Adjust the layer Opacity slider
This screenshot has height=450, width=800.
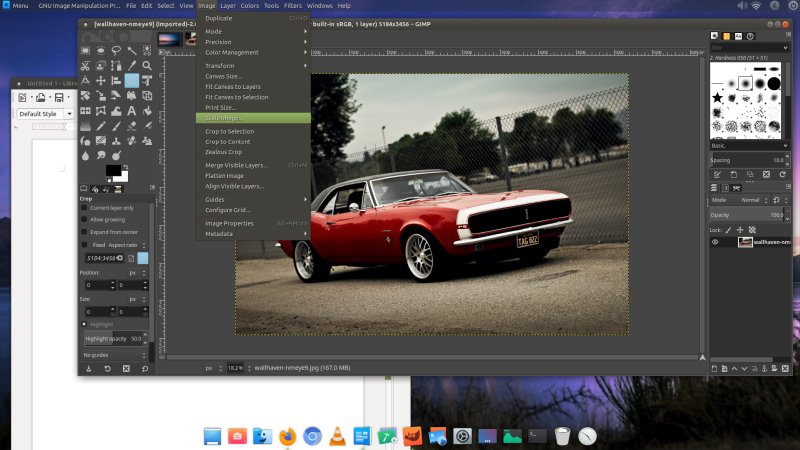click(x=745, y=215)
